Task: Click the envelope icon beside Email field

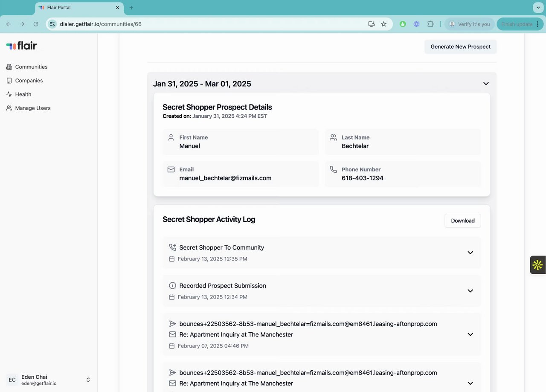Action: point(171,169)
